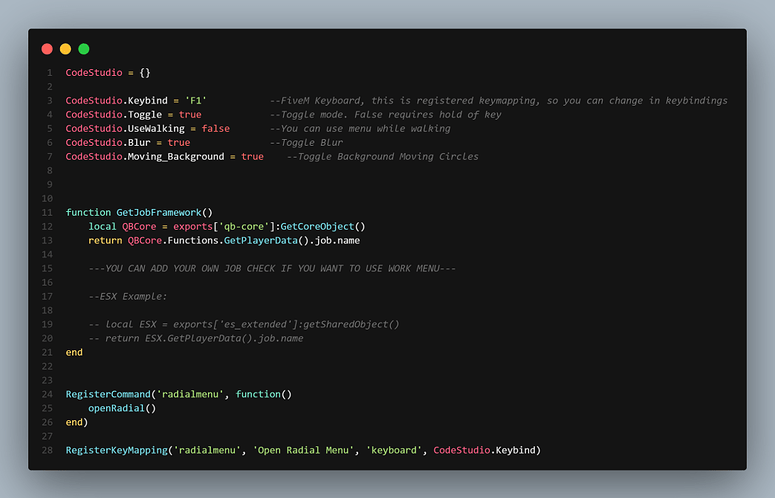Click the true value of CodeStudio.Blur

pyautogui.click(x=178, y=142)
